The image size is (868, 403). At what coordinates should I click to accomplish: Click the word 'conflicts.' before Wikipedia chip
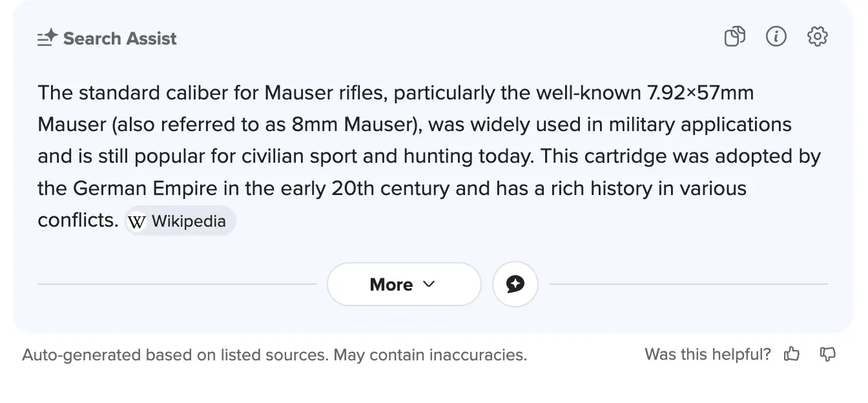coord(78,220)
